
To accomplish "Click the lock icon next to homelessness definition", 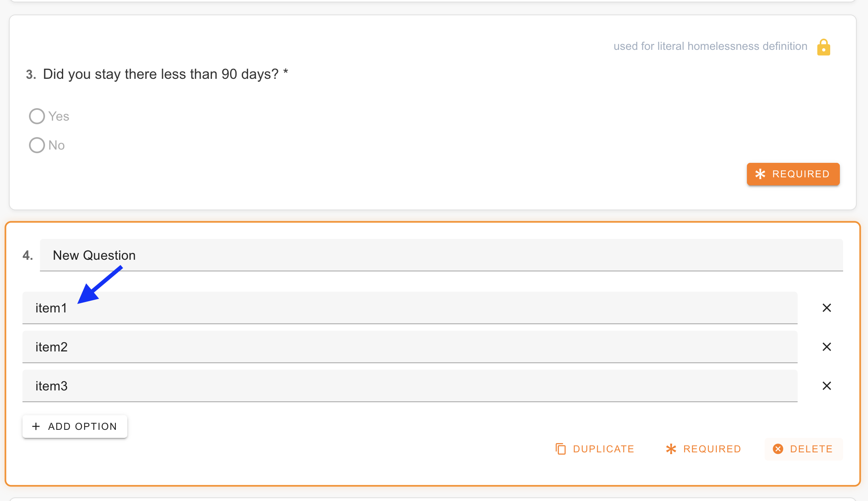I will (x=823, y=47).
